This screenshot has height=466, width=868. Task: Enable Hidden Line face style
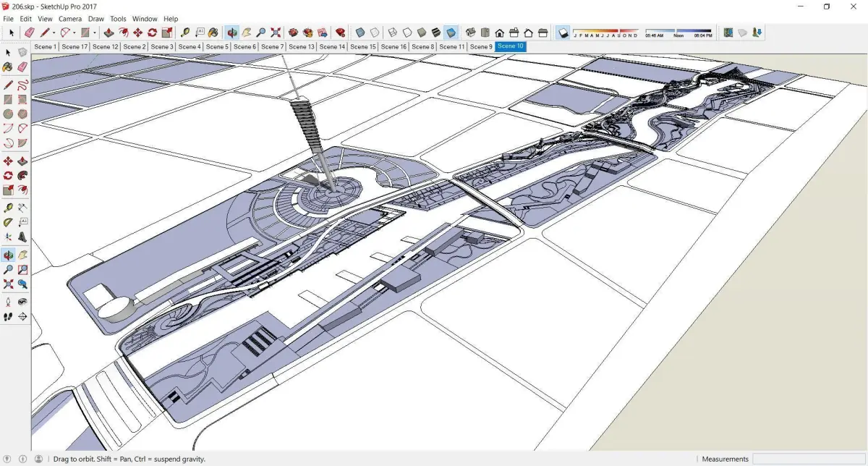[407, 33]
